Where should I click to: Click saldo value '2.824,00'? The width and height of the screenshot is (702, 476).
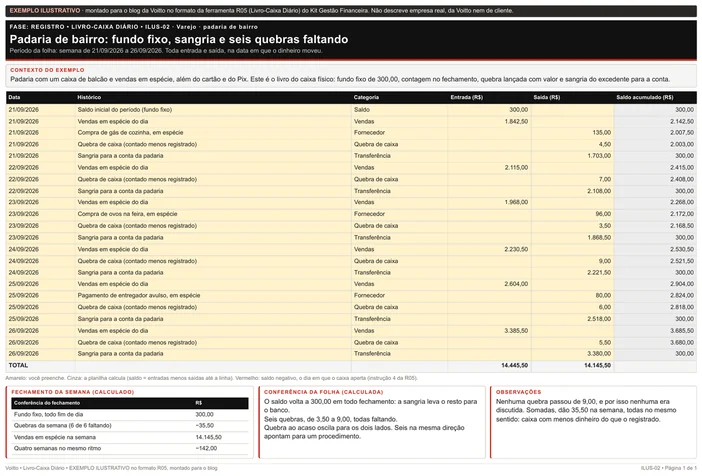682,296
